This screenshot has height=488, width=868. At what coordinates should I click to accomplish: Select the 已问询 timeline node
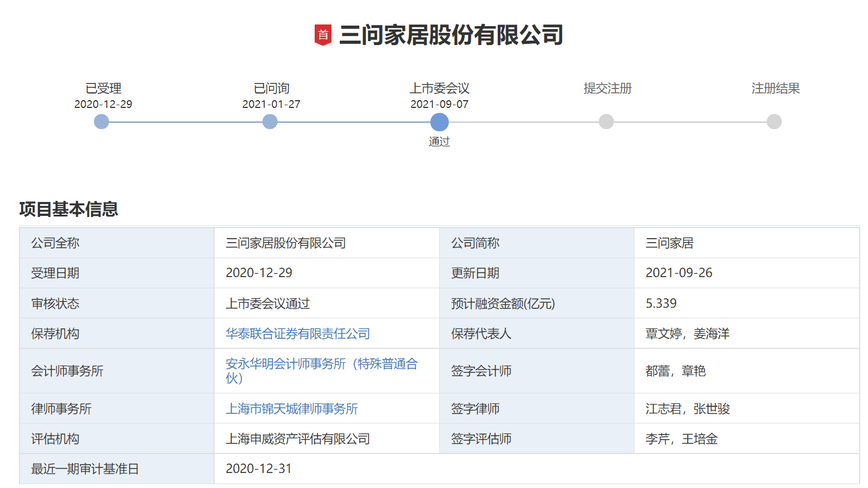[x=270, y=121]
